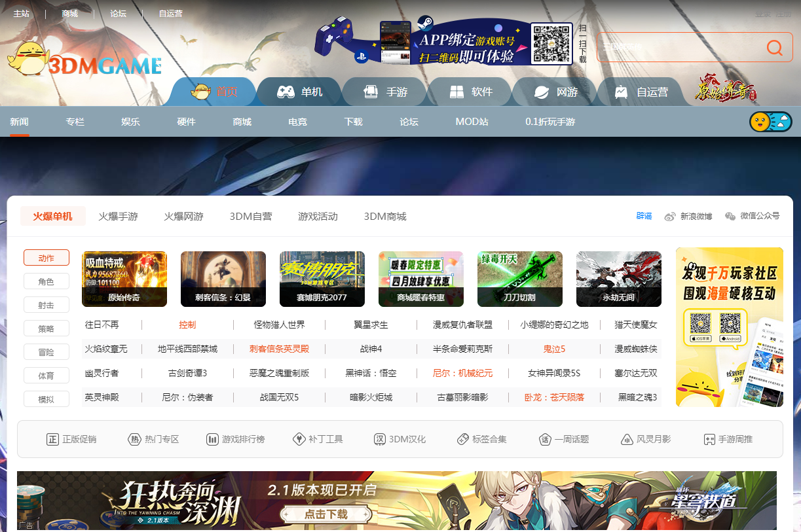Open the 3DM汉化 localization icon
The image size is (801, 532).
point(379,439)
